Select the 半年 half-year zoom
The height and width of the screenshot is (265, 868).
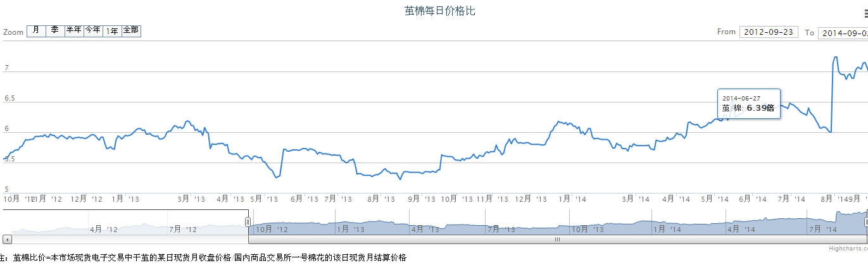coord(74,31)
